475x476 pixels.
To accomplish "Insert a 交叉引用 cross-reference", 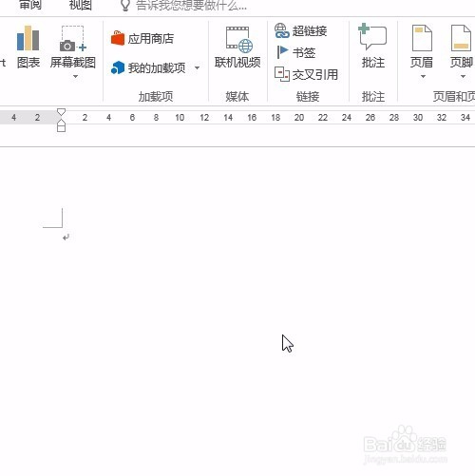I will tap(306, 75).
